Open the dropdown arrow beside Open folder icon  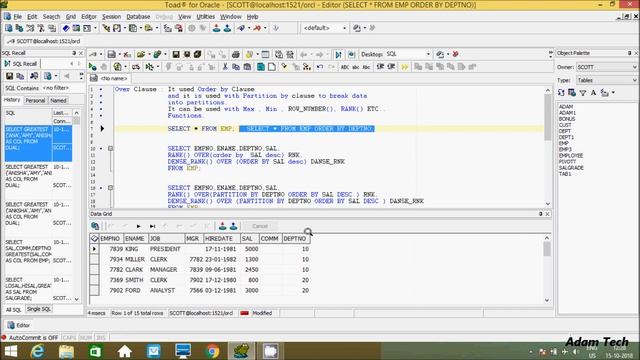pyautogui.click(x=149, y=54)
